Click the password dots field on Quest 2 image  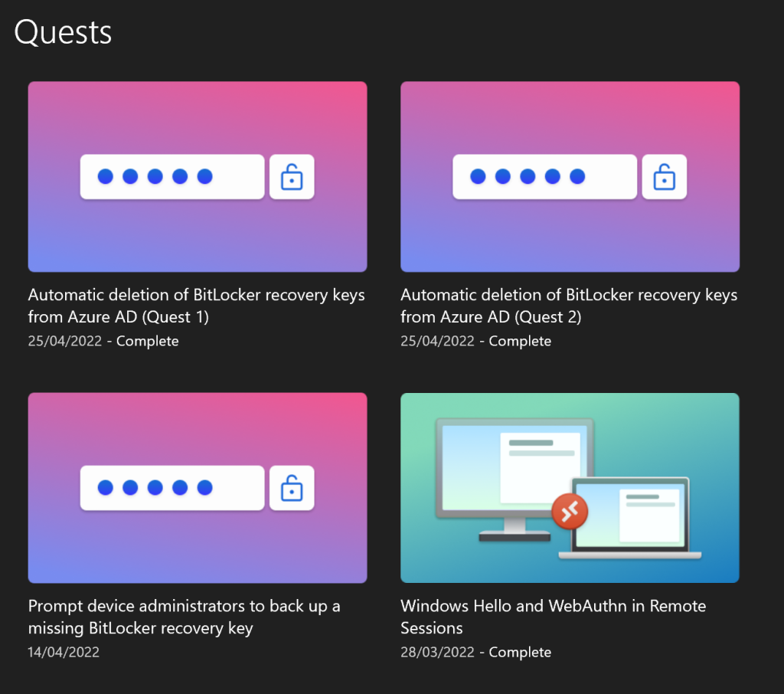click(x=544, y=177)
